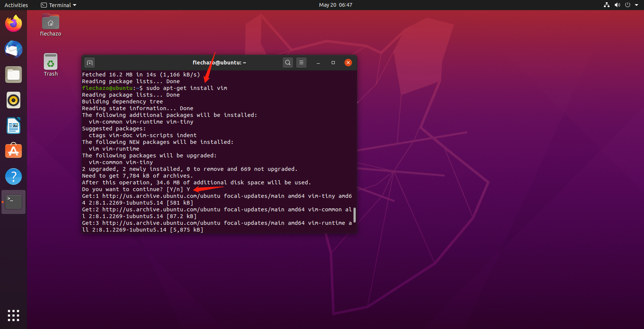Open LibreOffice Writer from the dock
This screenshot has width=644, height=329.
point(13,126)
